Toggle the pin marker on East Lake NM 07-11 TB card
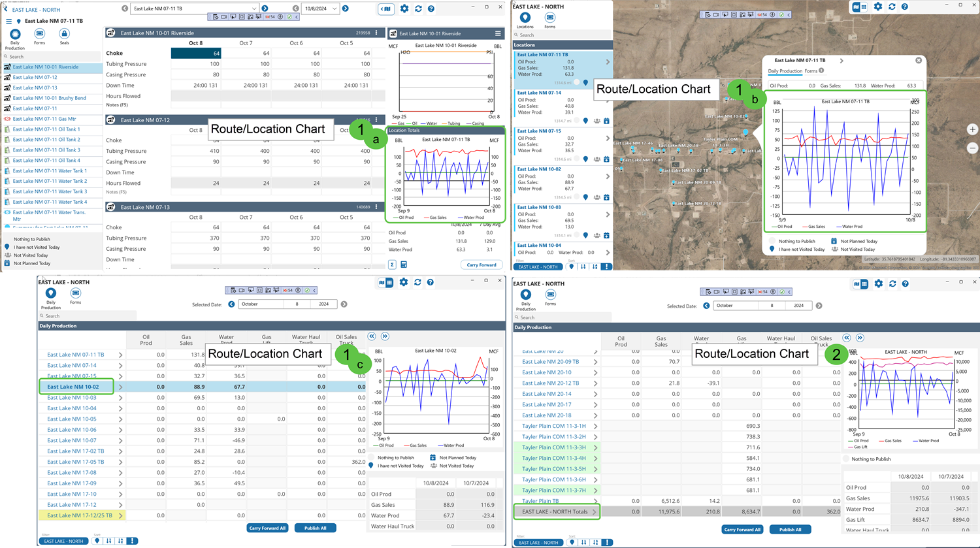Viewport: 980px width, 548px height. tap(585, 83)
